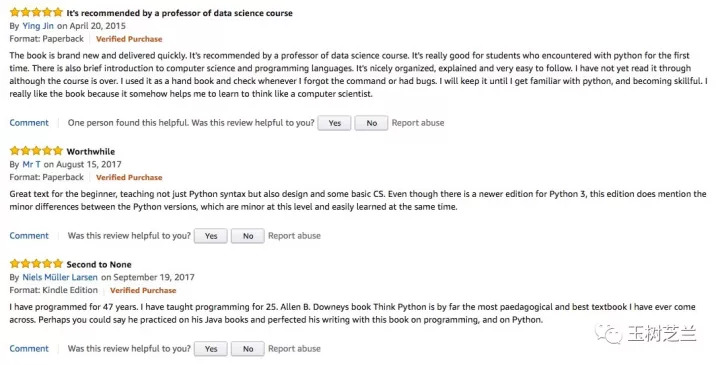
Task: Vote No on Ying Jin's review
Action: tap(371, 123)
